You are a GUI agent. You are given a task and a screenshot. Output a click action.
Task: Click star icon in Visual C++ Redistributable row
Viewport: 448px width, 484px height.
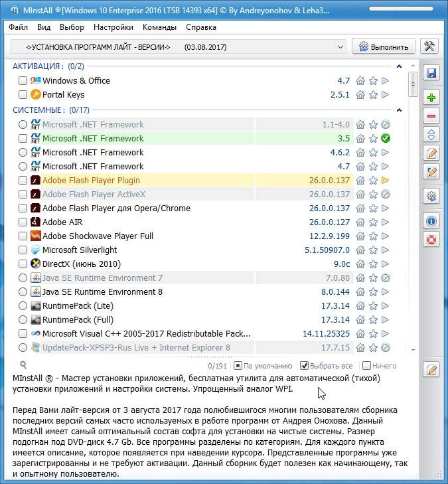pos(373,334)
